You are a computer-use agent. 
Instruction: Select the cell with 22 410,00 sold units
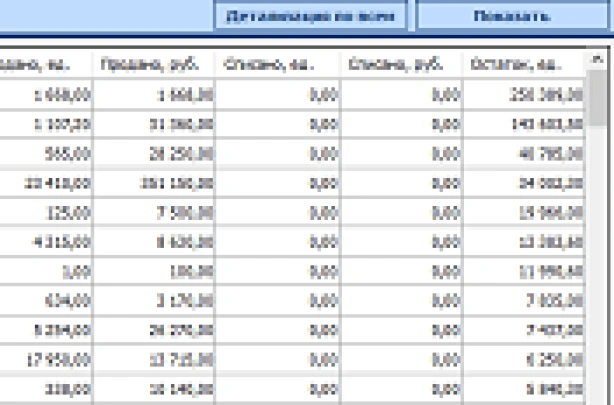(47, 183)
